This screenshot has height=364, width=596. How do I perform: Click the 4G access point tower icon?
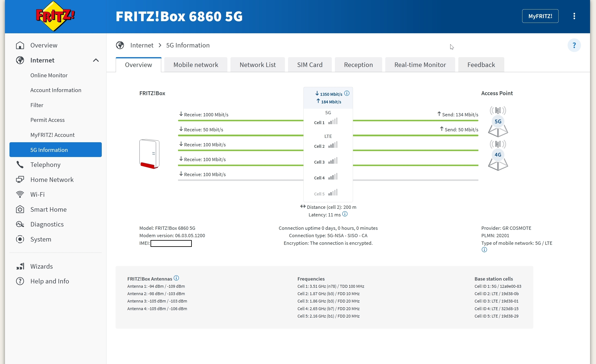click(x=498, y=155)
